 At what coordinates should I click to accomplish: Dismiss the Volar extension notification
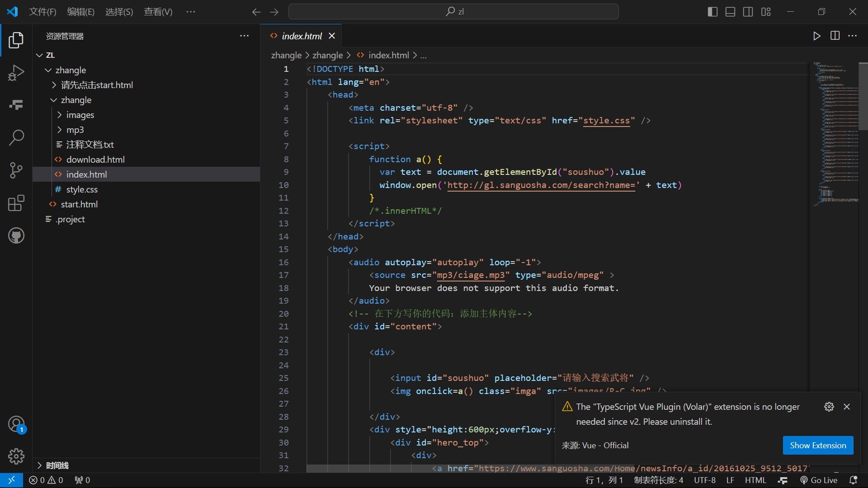(x=847, y=407)
